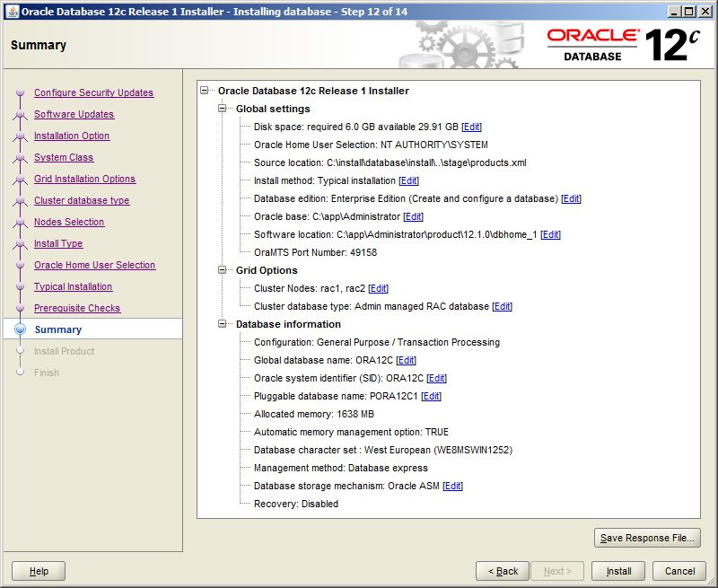Go to Configure Security Updates step

pyautogui.click(x=94, y=92)
